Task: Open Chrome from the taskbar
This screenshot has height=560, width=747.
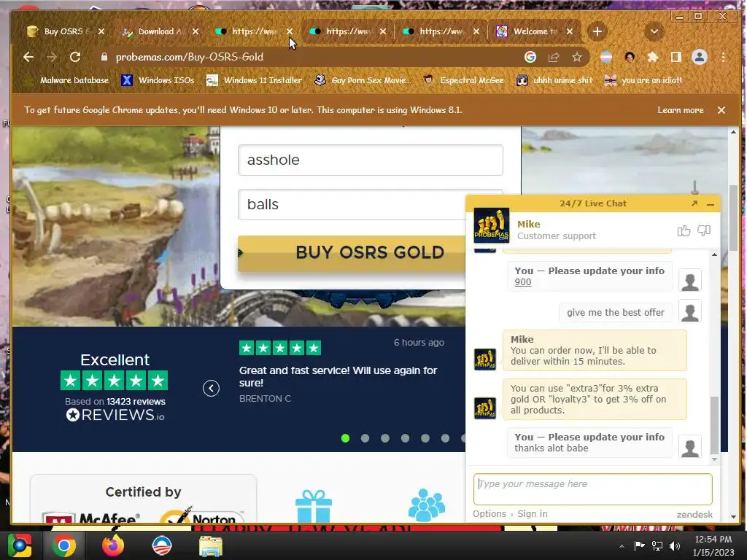Action: click(64, 545)
